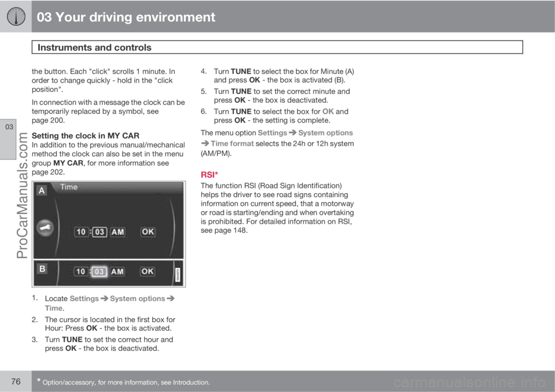Select the hour box '10' in panel A
This screenshot has width=555, height=392.
81,232
